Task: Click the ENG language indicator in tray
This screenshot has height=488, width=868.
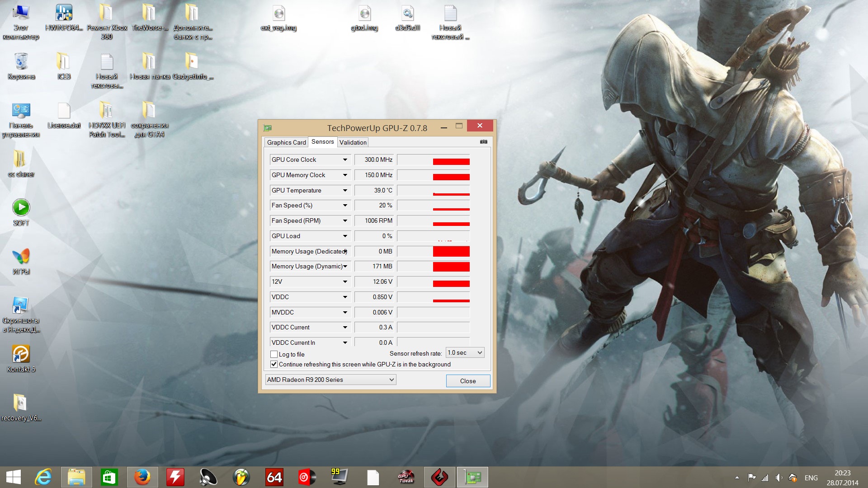Action: [x=811, y=478]
